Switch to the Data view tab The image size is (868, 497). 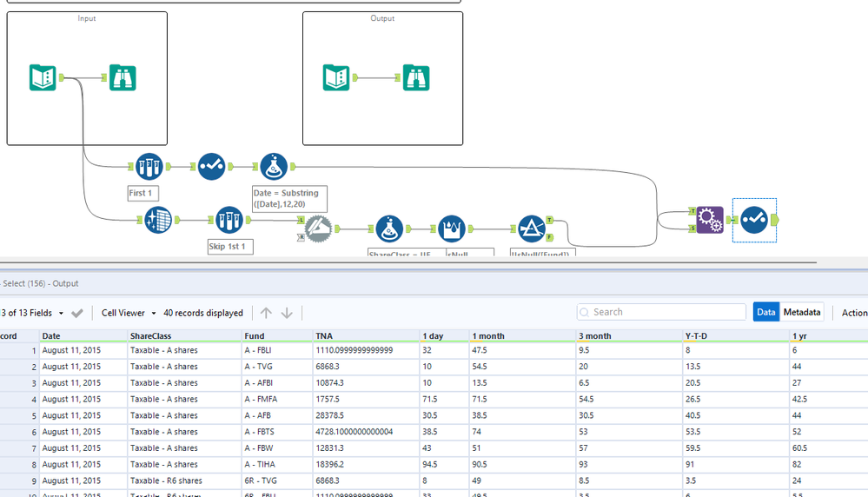click(765, 312)
